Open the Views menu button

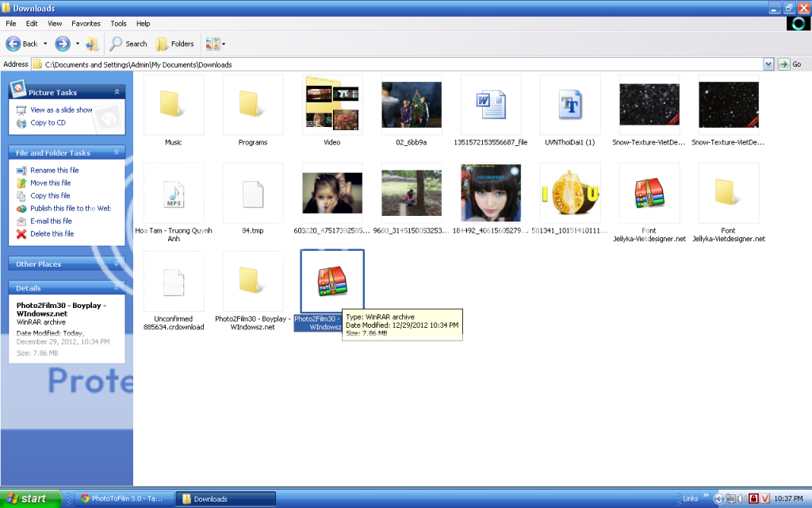215,44
